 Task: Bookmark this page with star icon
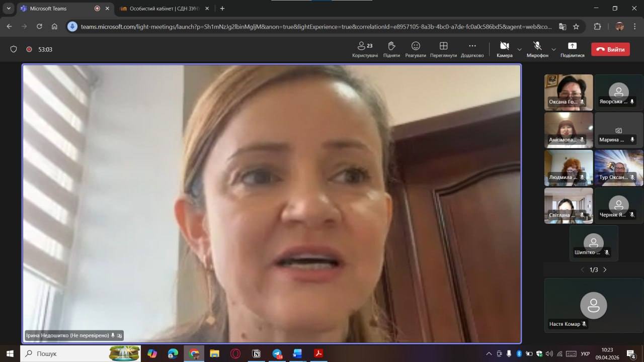pos(576,27)
